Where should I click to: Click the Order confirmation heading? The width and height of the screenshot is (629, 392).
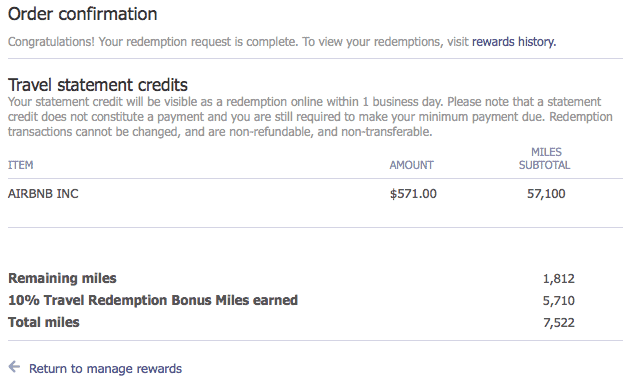pyautogui.click(x=83, y=14)
